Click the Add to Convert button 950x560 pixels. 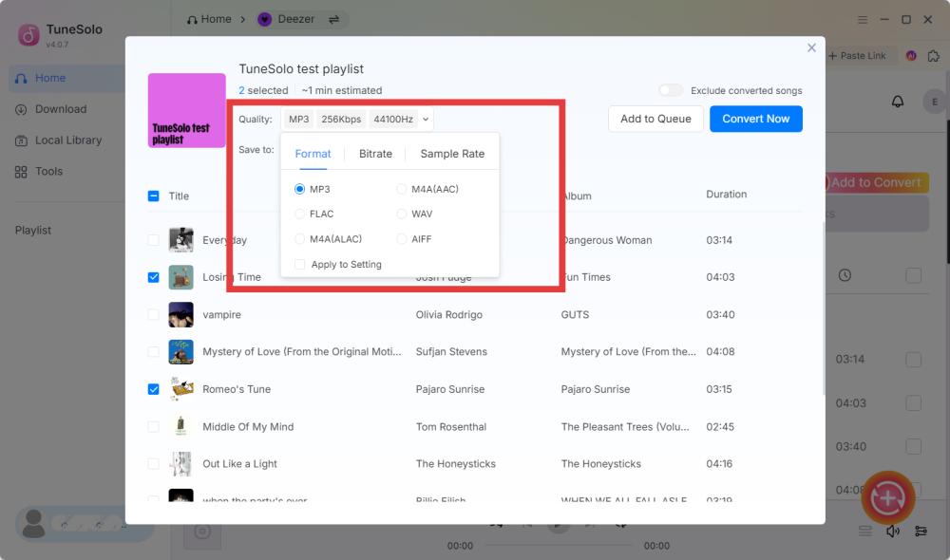click(876, 182)
